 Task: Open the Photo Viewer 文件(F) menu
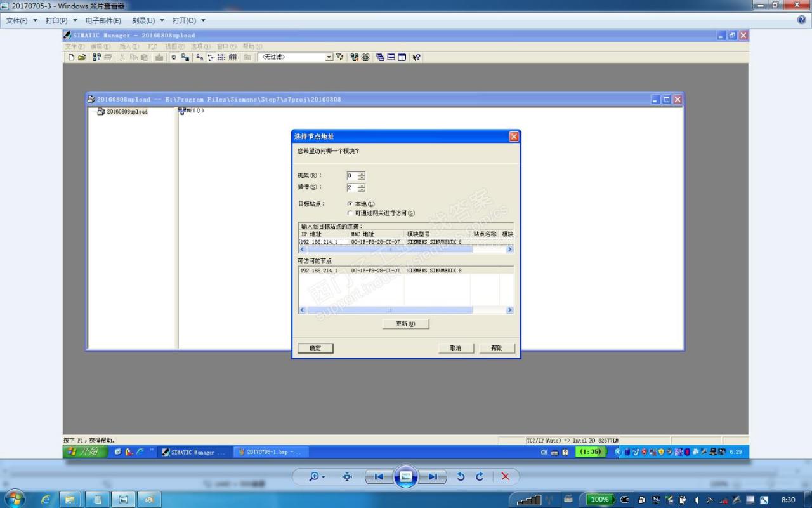[21, 21]
